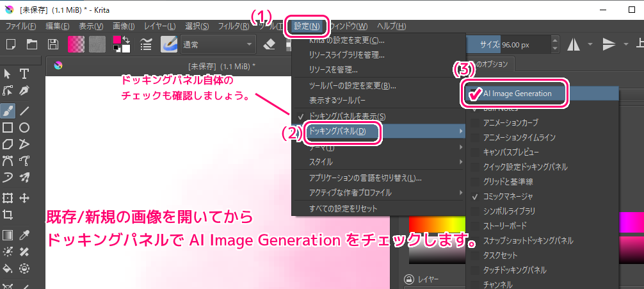Select the Enclose and Fill tool
Image resolution: width=644 pixels, height=289 pixels.
point(24,268)
